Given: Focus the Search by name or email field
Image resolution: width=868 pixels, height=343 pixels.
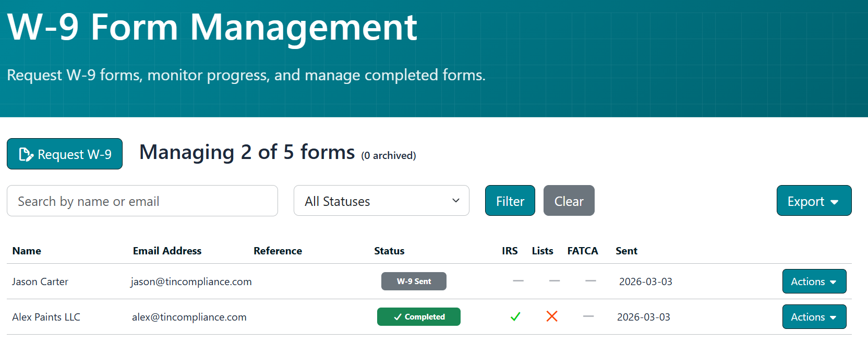Looking at the screenshot, I should [x=142, y=201].
